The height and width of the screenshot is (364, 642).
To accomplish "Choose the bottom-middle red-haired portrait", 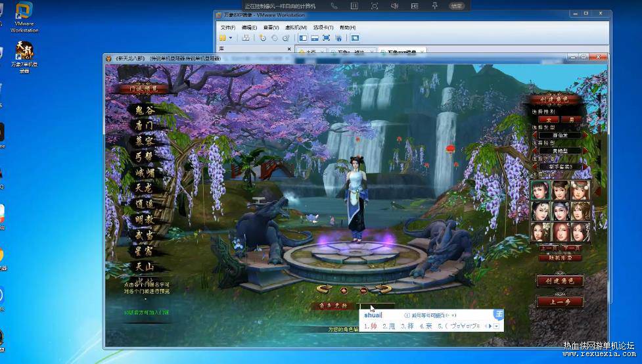I will coord(561,232).
